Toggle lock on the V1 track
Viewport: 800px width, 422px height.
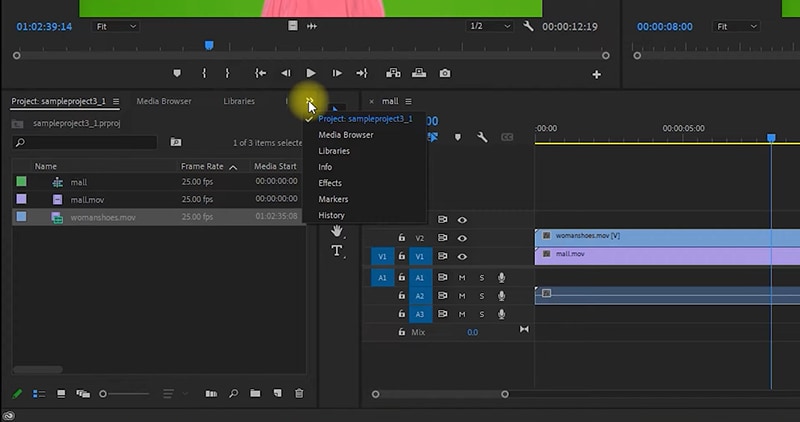click(402, 256)
